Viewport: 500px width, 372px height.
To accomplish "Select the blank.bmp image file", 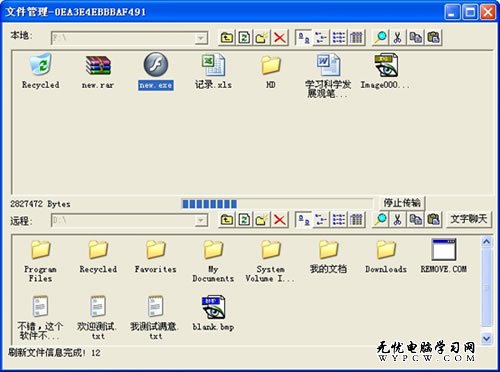I will (x=213, y=313).
